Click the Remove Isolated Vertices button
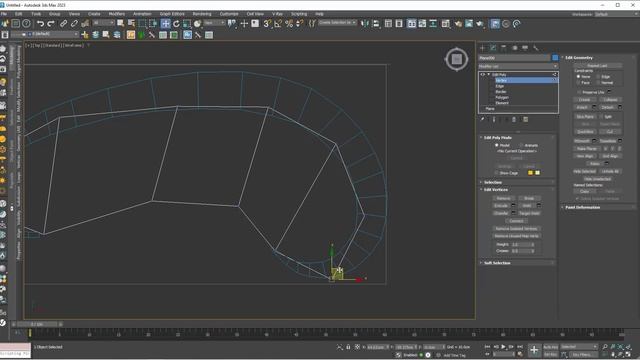The height and width of the screenshot is (360, 640). click(x=516, y=229)
